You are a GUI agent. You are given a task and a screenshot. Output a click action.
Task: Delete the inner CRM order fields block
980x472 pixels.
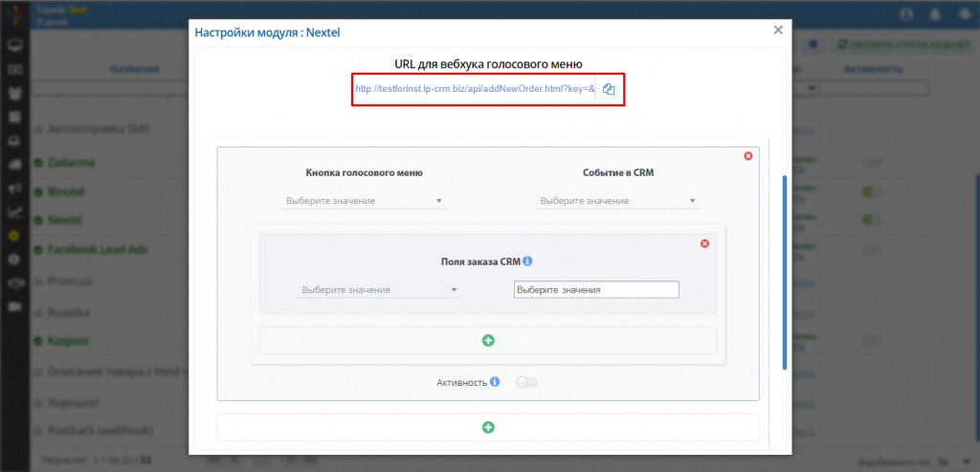(x=705, y=243)
